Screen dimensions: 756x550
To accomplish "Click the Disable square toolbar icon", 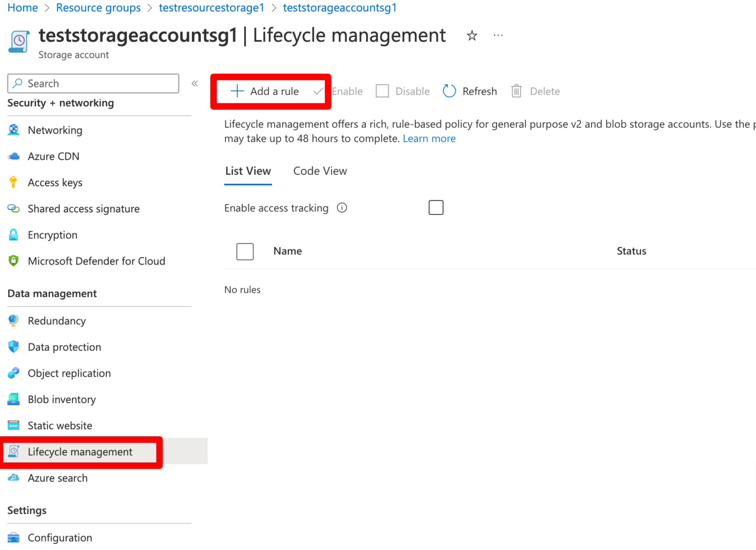I will (x=382, y=91).
